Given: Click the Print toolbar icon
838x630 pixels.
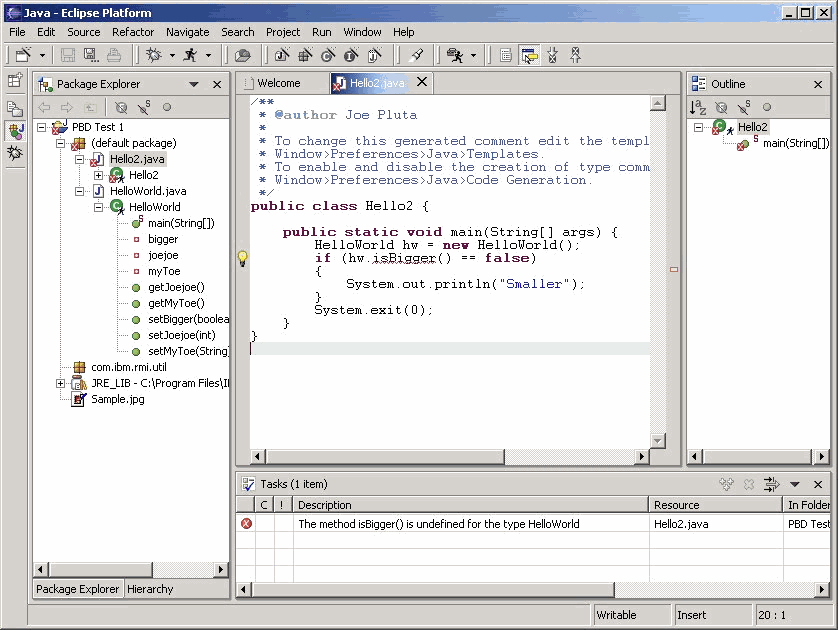Looking at the screenshot, I should (114, 55).
